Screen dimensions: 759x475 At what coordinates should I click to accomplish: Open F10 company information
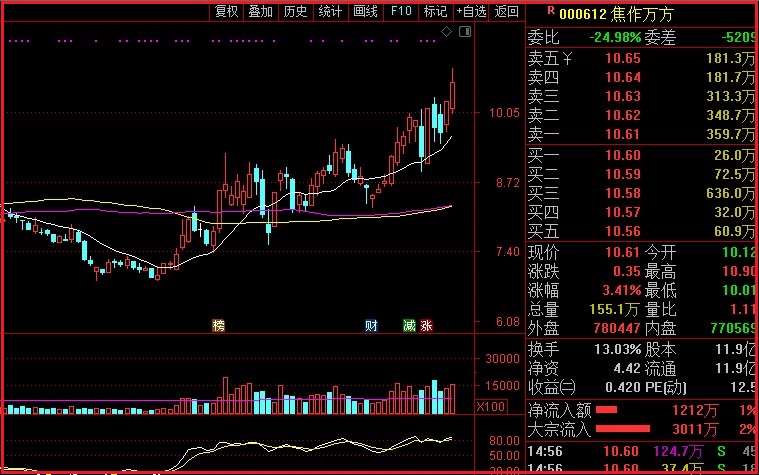(x=401, y=11)
